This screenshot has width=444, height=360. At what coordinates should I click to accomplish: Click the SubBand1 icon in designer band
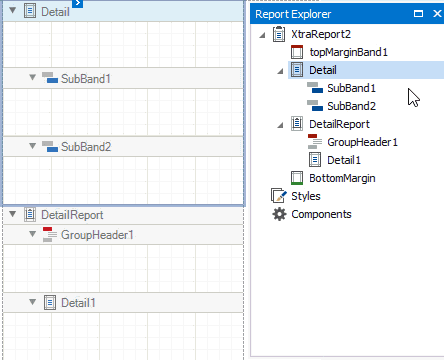pyautogui.click(x=50, y=78)
